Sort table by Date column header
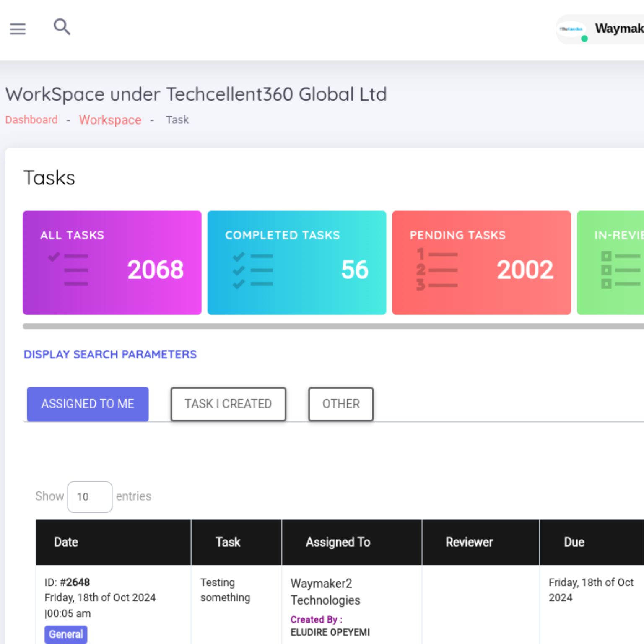 coord(66,542)
